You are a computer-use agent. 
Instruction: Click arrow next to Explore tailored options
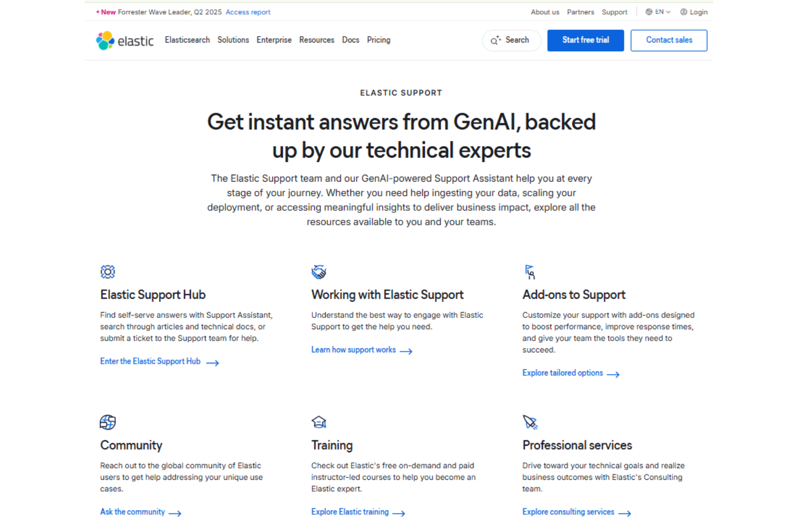pos(613,374)
